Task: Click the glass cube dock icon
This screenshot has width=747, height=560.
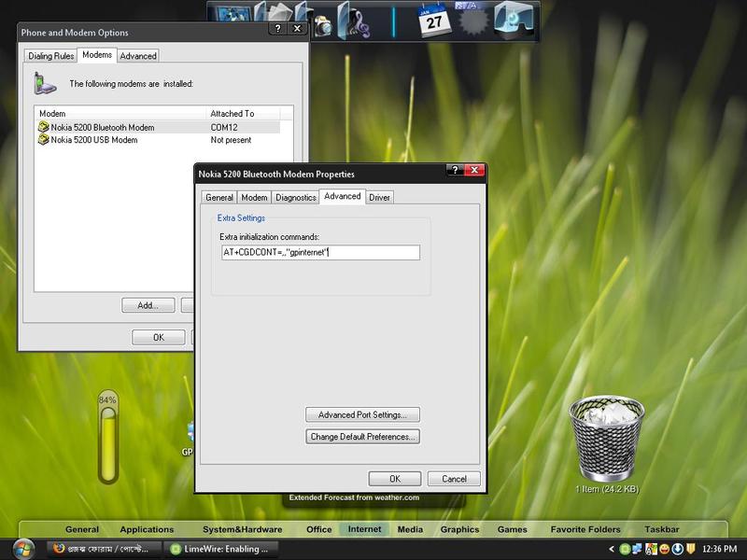Action: pyautogui.click(x=514, y=20)
